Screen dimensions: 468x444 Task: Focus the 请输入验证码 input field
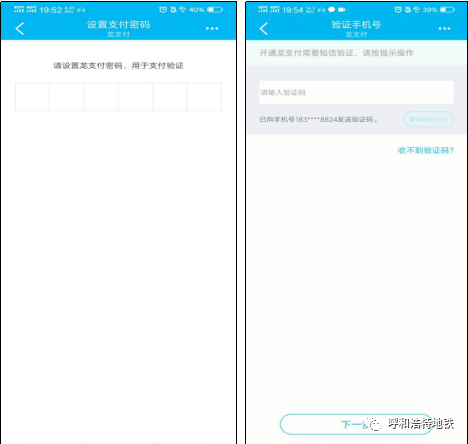click(356, 92)
